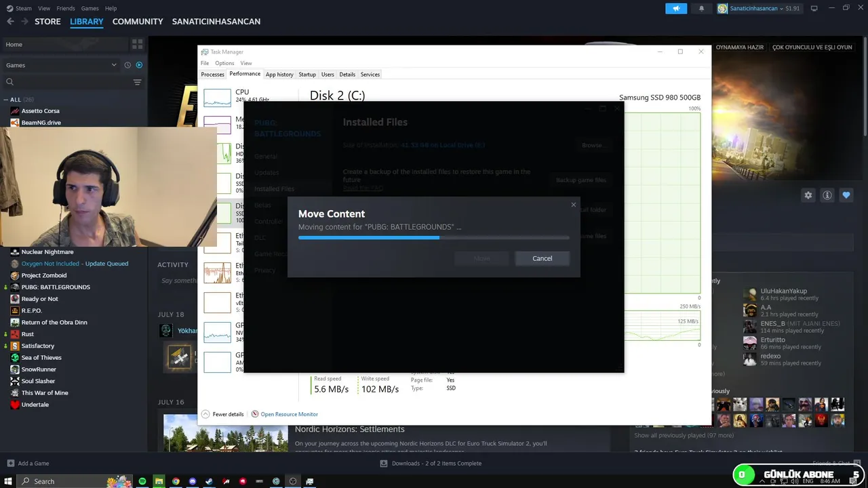Go back with the Steam back arrow
Image resolution: width=868 pixels, height=488 pixels.
10,22
